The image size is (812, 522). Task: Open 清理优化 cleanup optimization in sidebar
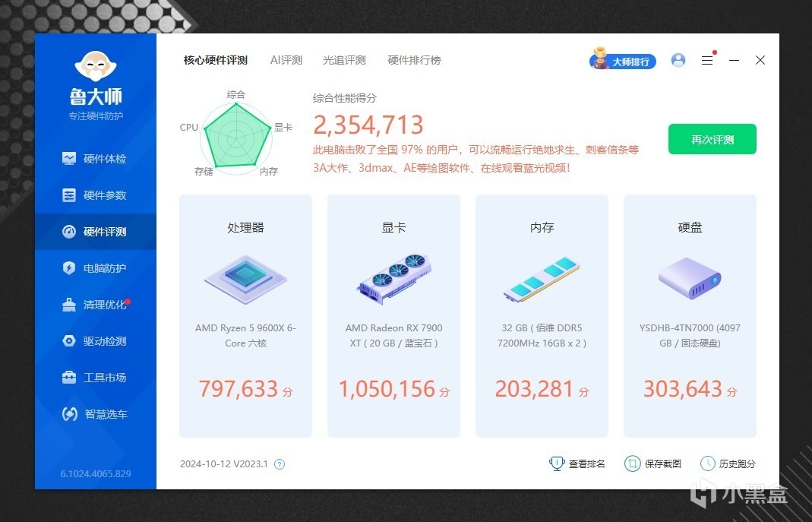pos(95,305)
